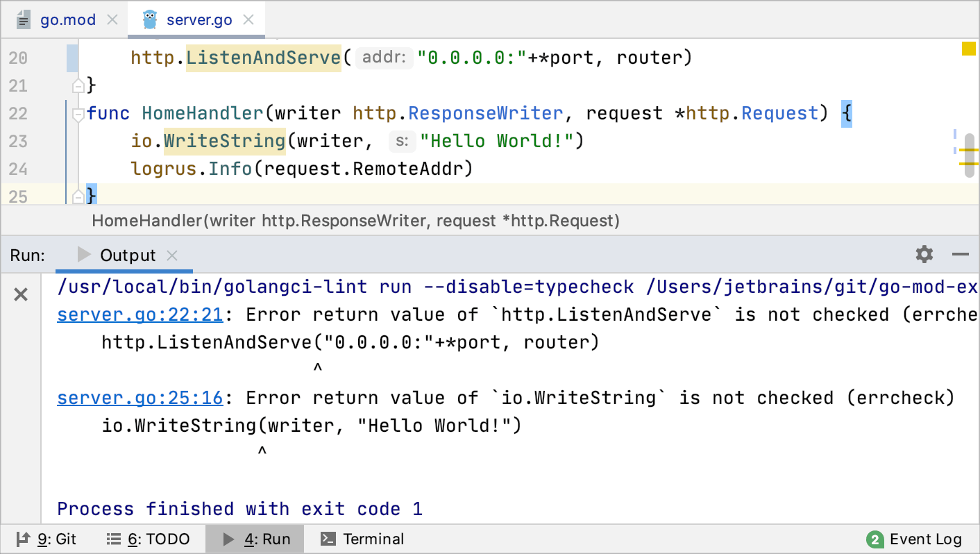980x554 pixels.
Task: Click the yellow inspection warning indicator
Action: [x=968, y=49]
